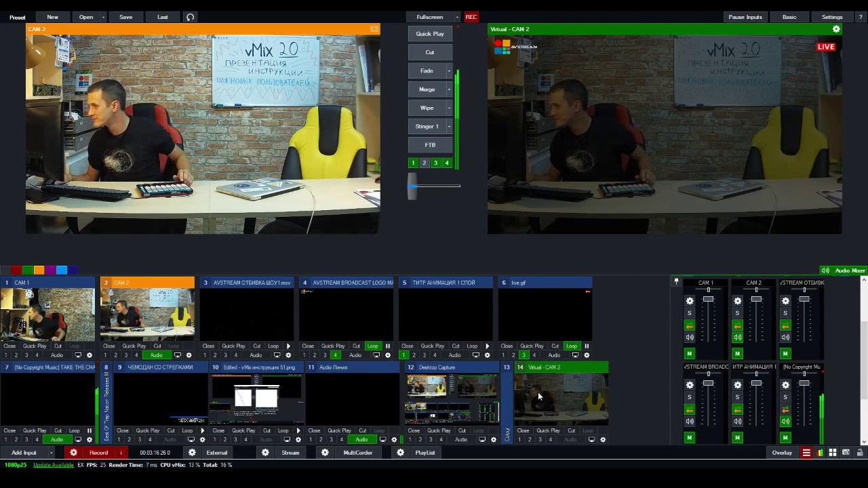
Task: Click the Cut transition button
Action: [430, 52]
